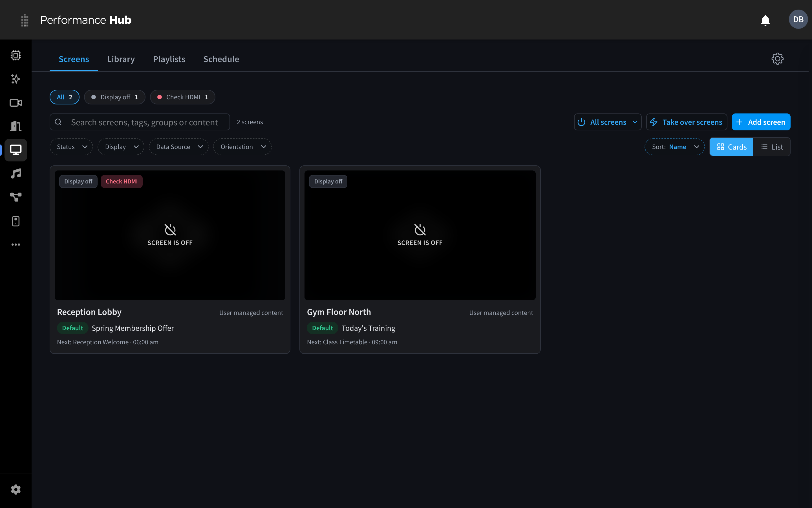Open sidebar settings gear at bottom
The width and height of the screenshot is (812, 508).
pos(16,490)
